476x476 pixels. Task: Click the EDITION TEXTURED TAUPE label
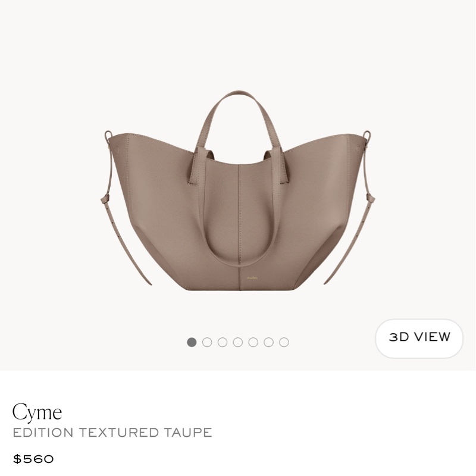coord(112,433)
